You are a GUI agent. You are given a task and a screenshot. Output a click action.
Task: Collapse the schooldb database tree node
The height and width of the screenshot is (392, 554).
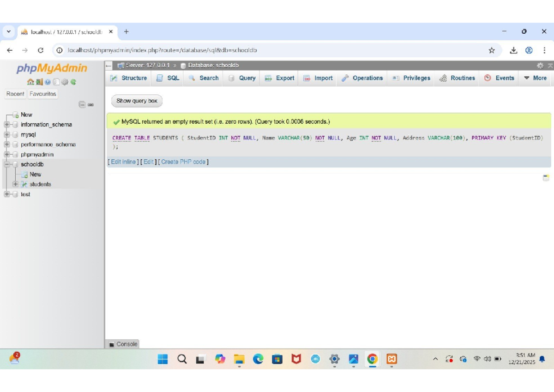click(7, 164)
